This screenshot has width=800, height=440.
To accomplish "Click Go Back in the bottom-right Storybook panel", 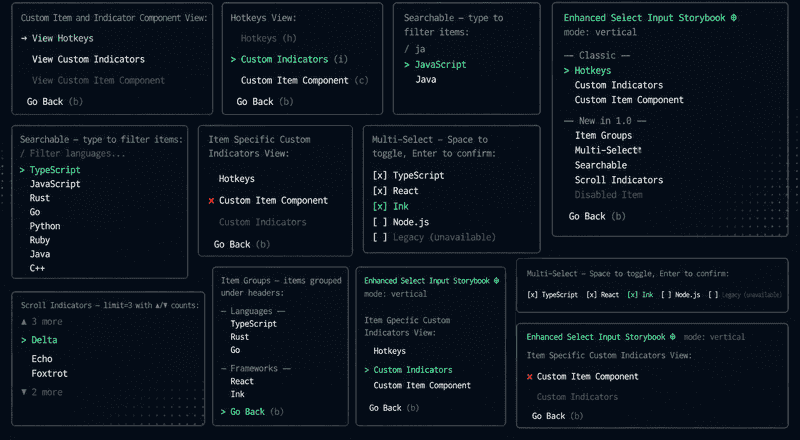I will click(x=557, y=416).
